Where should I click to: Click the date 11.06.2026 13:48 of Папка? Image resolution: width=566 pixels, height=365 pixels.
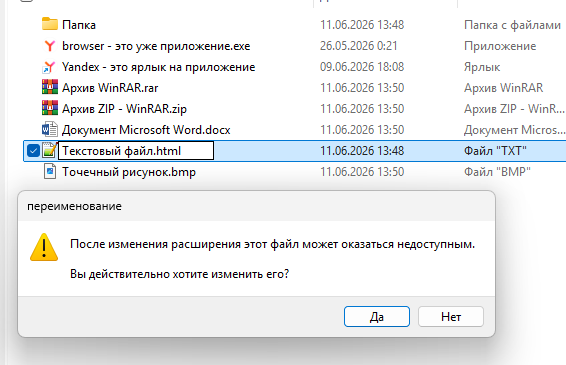pos(362,25)
